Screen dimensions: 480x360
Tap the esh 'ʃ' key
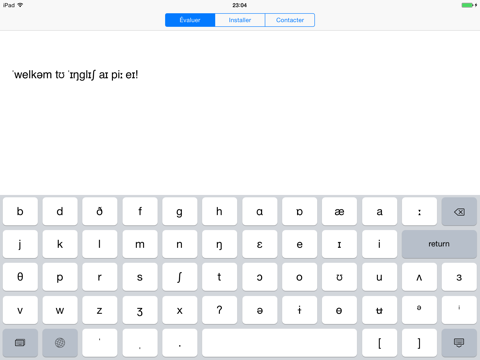pos(180,277)
